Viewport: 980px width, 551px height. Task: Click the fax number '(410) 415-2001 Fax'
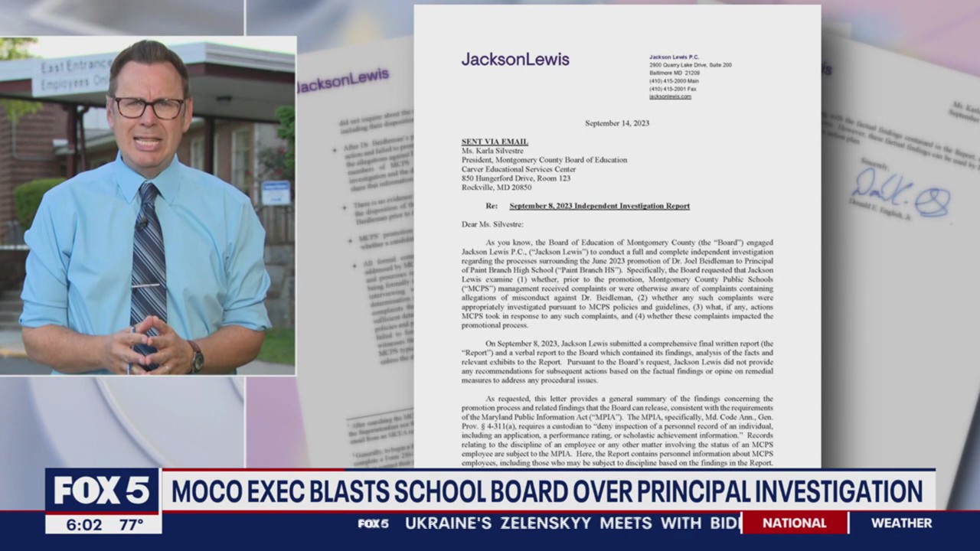click(672, 89)
